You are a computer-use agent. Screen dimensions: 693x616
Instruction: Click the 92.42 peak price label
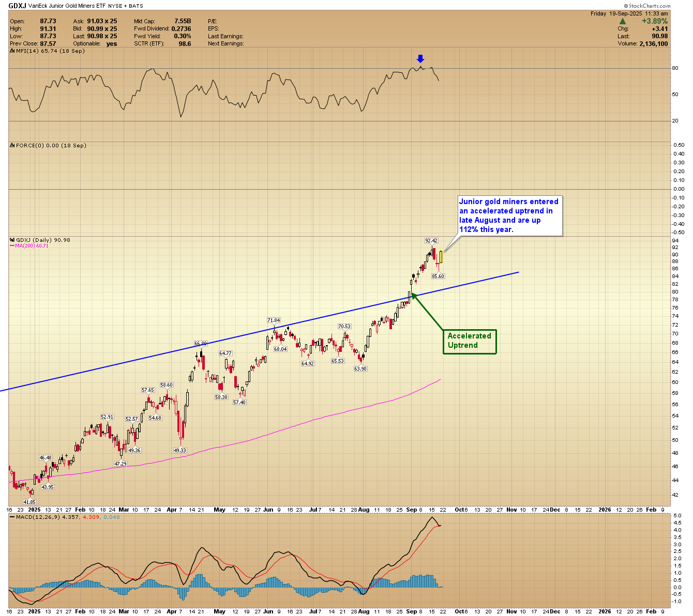pyautogui.click(x=431, y=241)
